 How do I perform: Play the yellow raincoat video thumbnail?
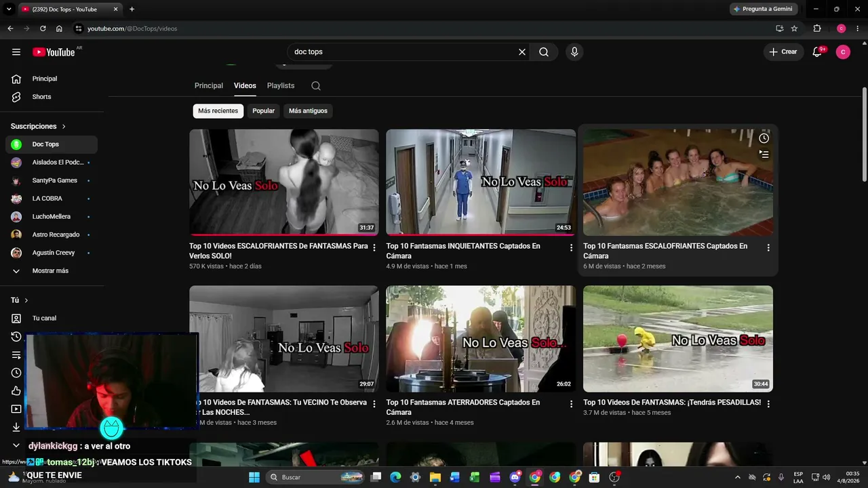coord(678,339)
